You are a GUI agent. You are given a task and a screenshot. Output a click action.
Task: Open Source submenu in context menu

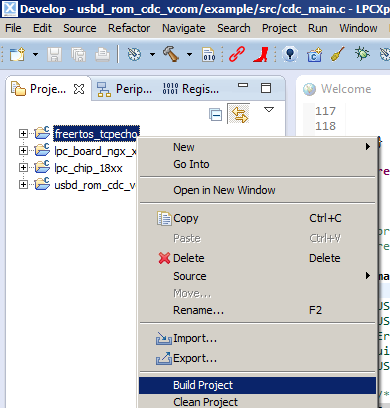tap(257, 276)
